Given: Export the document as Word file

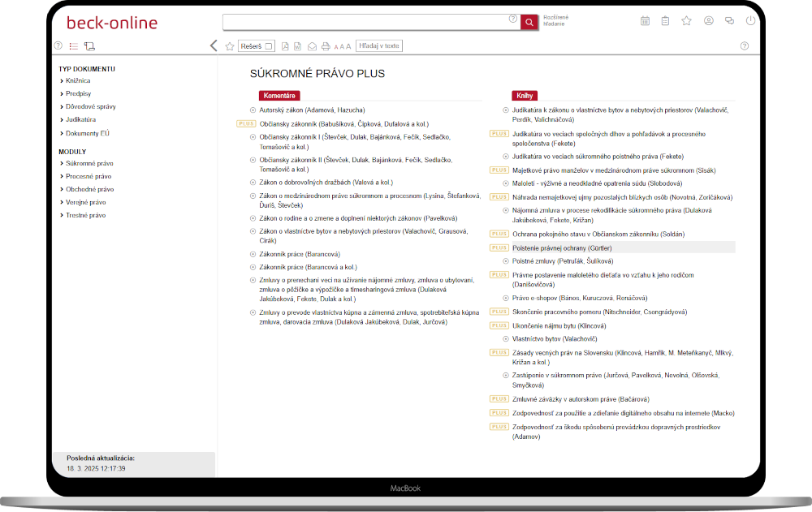Looking at the screenshot, I should (298, 46).
